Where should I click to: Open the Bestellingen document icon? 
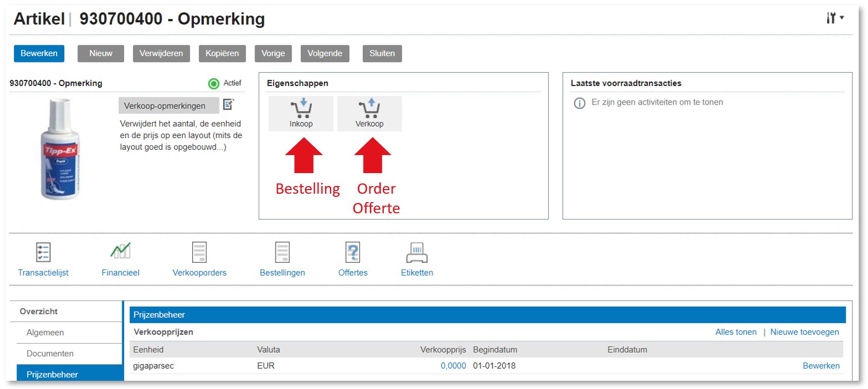[x=282, y=252]
